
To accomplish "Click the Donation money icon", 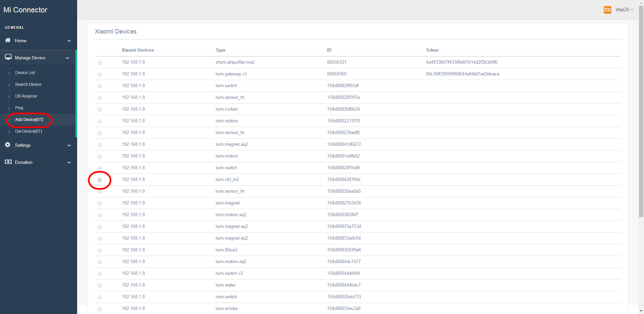I will pyautogui.click(x=8, y=162).
